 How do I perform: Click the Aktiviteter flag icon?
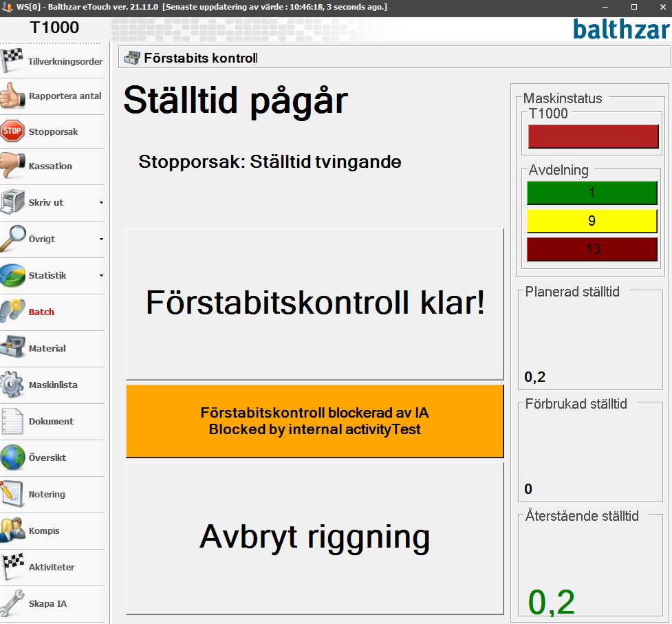click(x=12, y=567)
